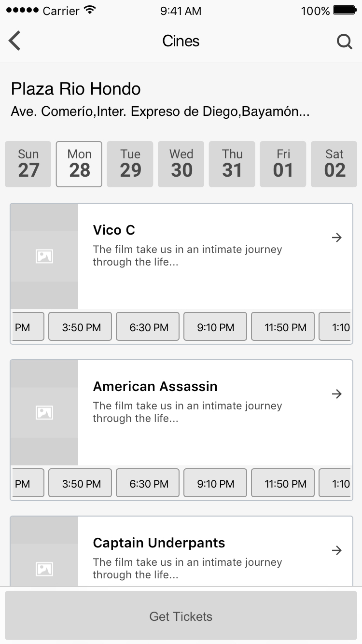Screen dimensions: 362x644
Task: Select the Wed 30 date
Action: (x=181, y=164)
